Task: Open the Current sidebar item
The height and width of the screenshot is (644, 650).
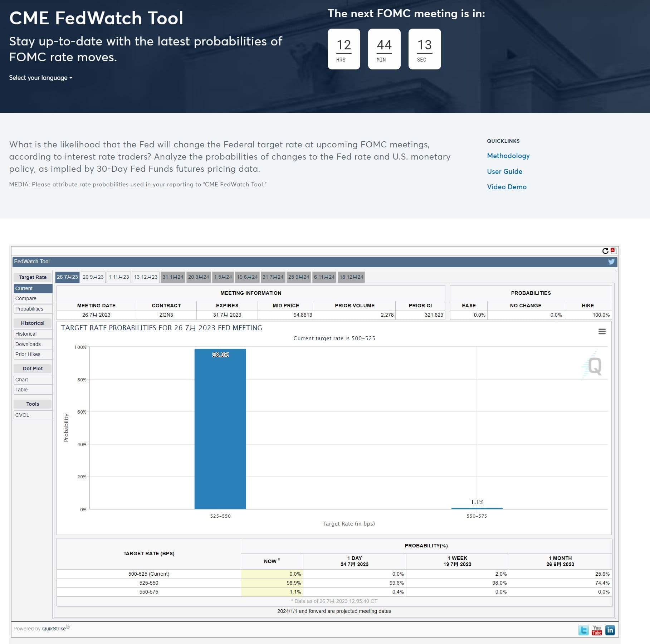Action: pos(33,288)
